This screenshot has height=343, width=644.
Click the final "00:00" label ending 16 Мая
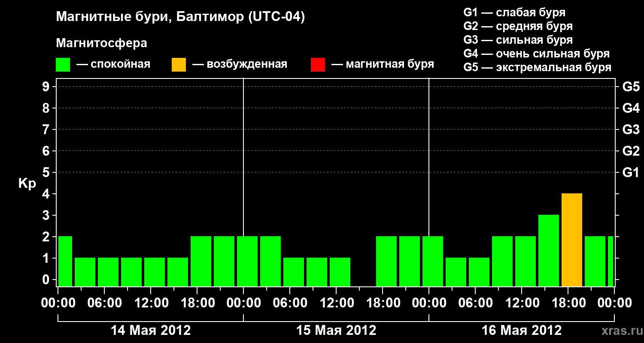[x=614, y=303]
